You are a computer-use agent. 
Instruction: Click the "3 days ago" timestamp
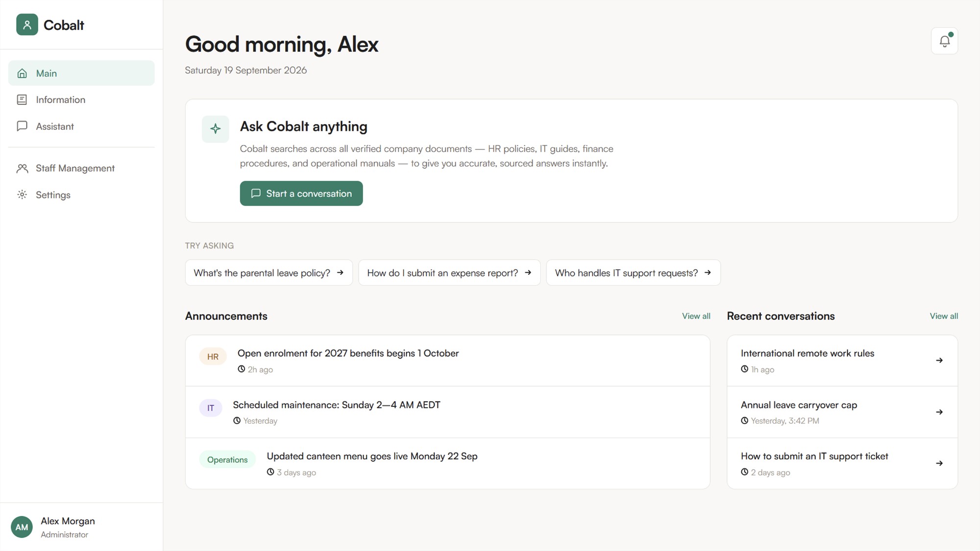tap(296, 472)
